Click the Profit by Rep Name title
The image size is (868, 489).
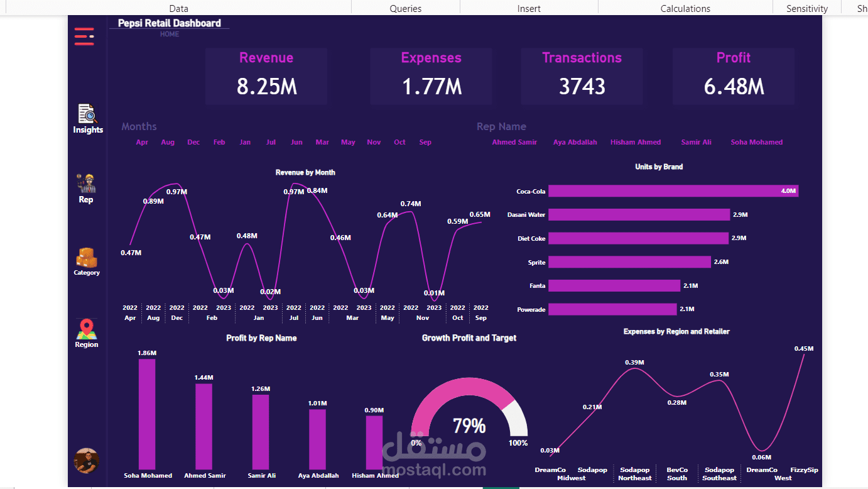coord(261,338)
